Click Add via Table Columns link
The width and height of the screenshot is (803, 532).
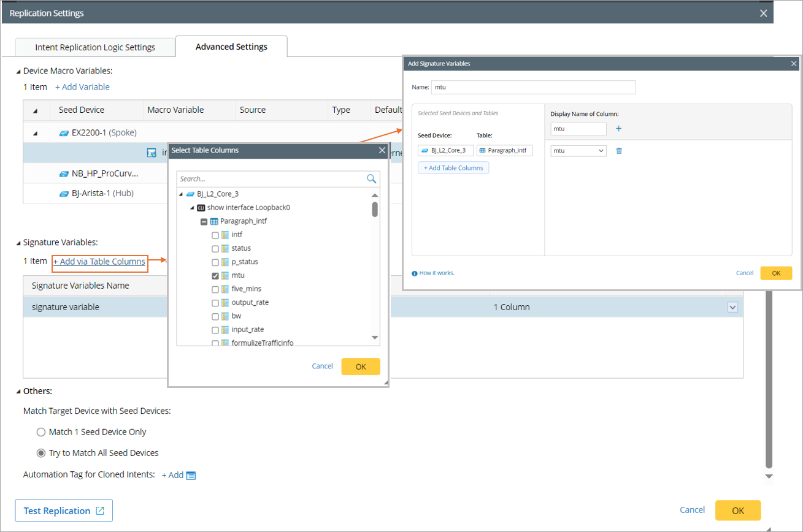click(99, 262)
